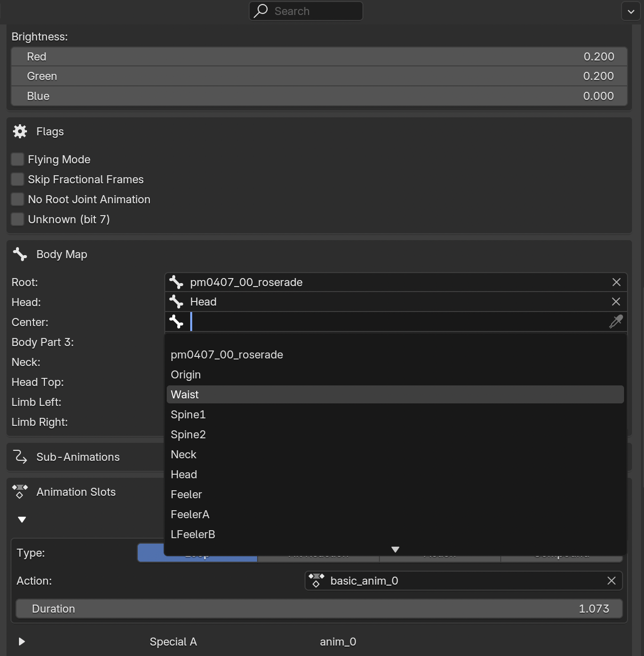Click the Blue brightness slider
Image resolution: width=644 pixels, height=656 pixels.
point(320,96)
